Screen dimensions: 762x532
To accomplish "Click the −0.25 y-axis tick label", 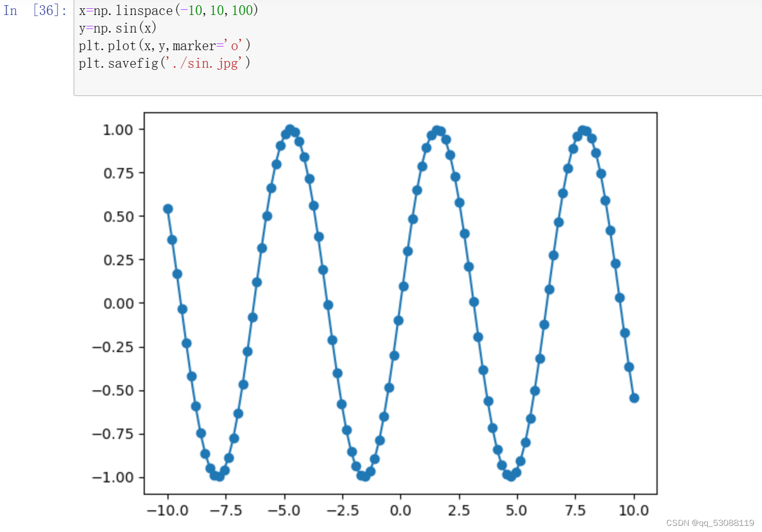I will click(113, 347).
